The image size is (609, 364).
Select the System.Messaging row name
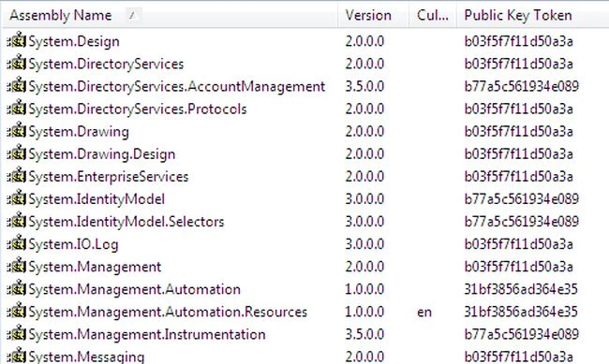coord(86,357)
